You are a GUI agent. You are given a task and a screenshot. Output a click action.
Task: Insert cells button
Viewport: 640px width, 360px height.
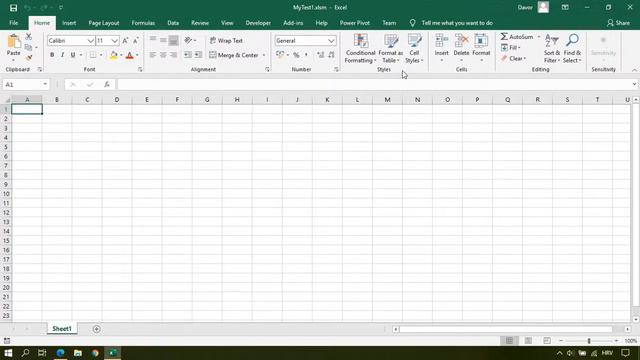pos(442,49)
